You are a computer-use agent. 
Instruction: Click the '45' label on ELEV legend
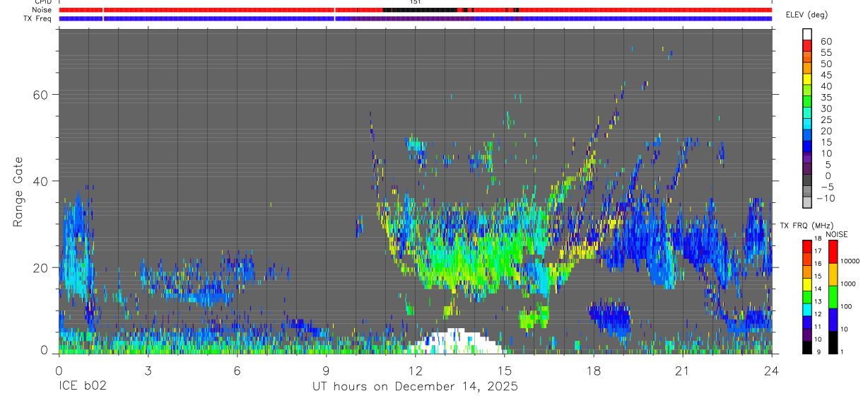coord(826,75)
